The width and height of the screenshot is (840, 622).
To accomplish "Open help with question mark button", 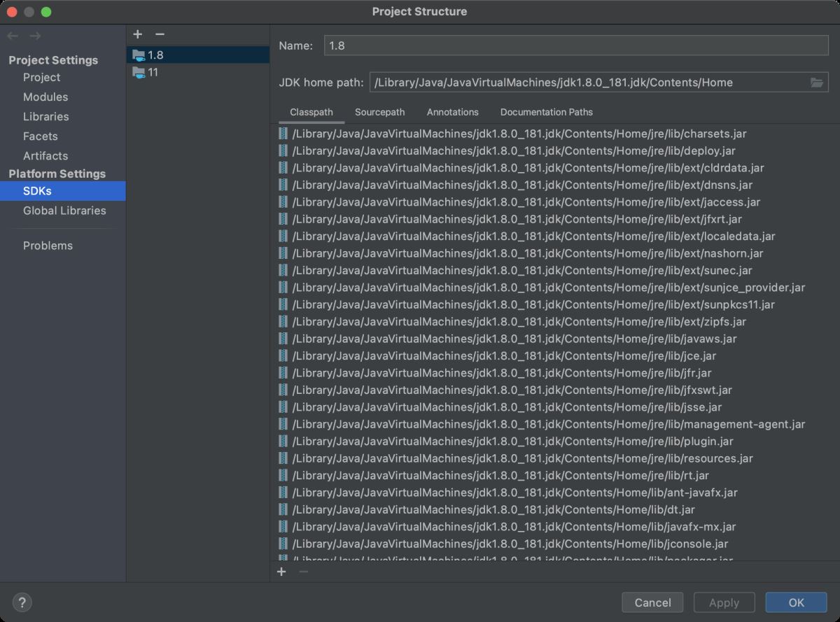I will tap(22, 602).
